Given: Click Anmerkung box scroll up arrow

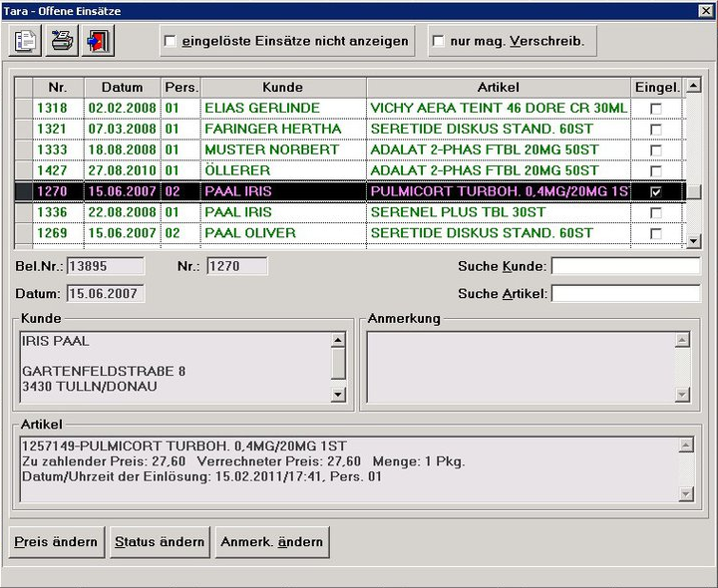Looking at the screenshot, I should click(683, 340).
